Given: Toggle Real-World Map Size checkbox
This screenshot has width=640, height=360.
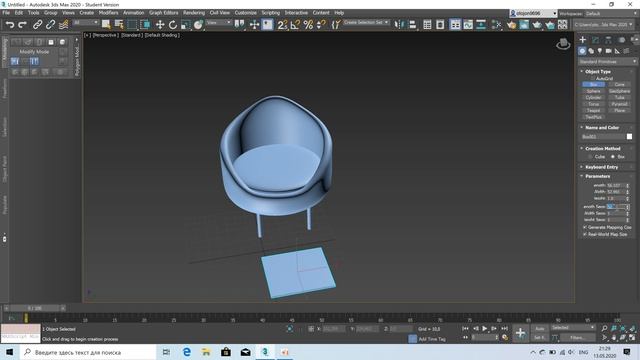Looking at the screenshot, I should (x=585, y=234).
